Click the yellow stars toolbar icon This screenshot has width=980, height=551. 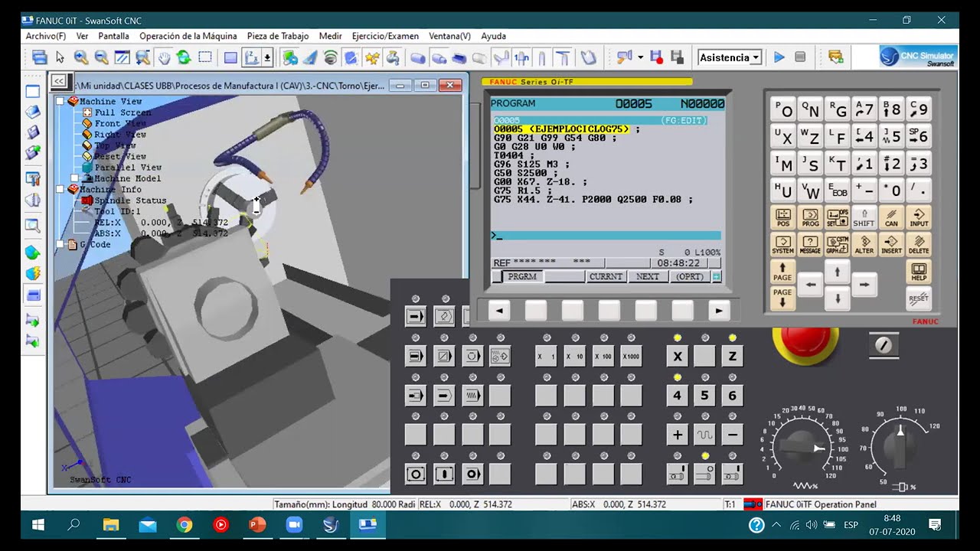point(372,57)
